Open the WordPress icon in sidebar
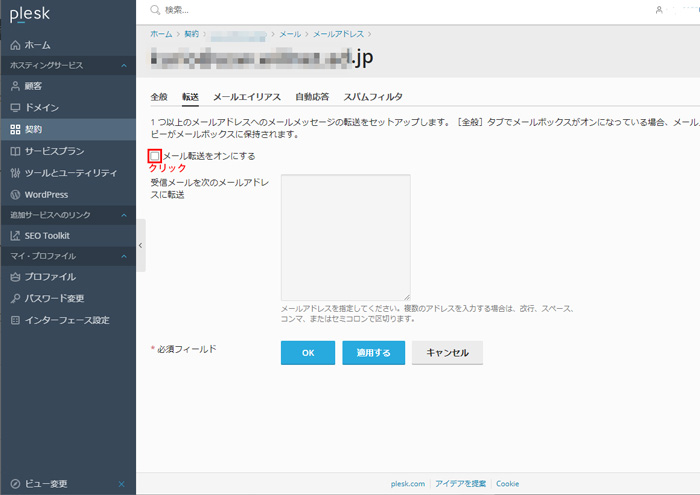Screen dimensions: 700x495 [x=15, y=195]
